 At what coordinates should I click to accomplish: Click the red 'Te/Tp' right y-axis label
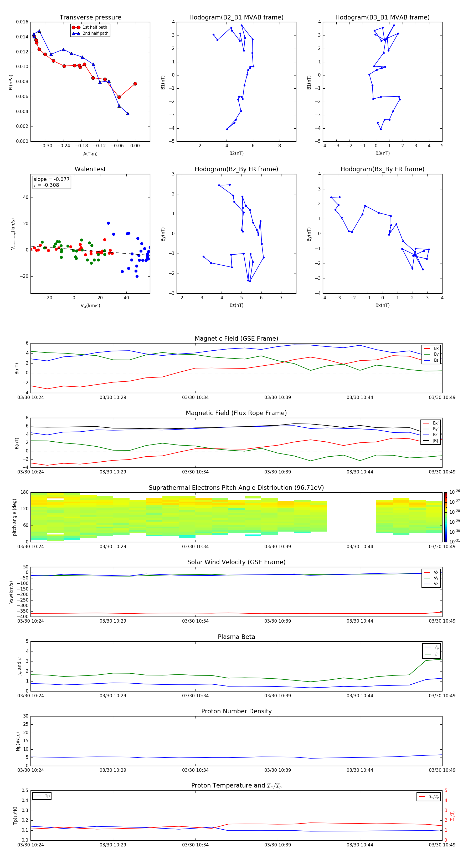(x=452, y=815)
